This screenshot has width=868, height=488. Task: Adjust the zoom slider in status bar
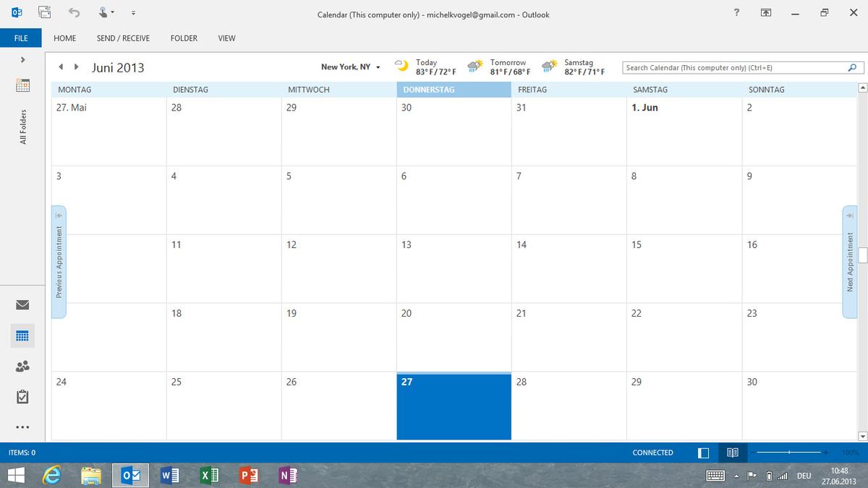(790, 453)
